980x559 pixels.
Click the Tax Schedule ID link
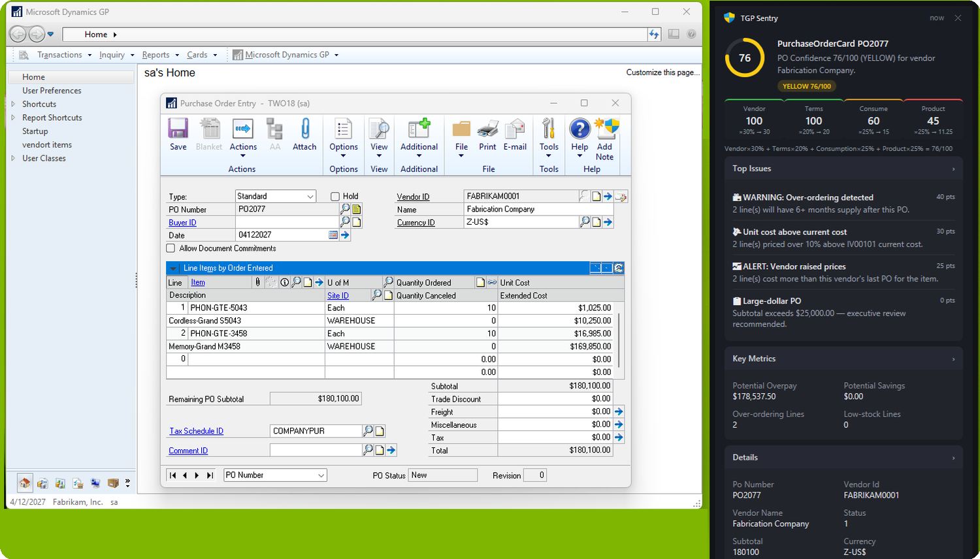196,431
